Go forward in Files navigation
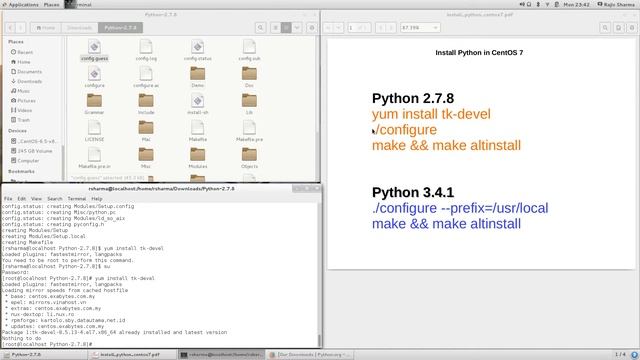Viewport: 640px width, 360px height. [x=21, y=28]
